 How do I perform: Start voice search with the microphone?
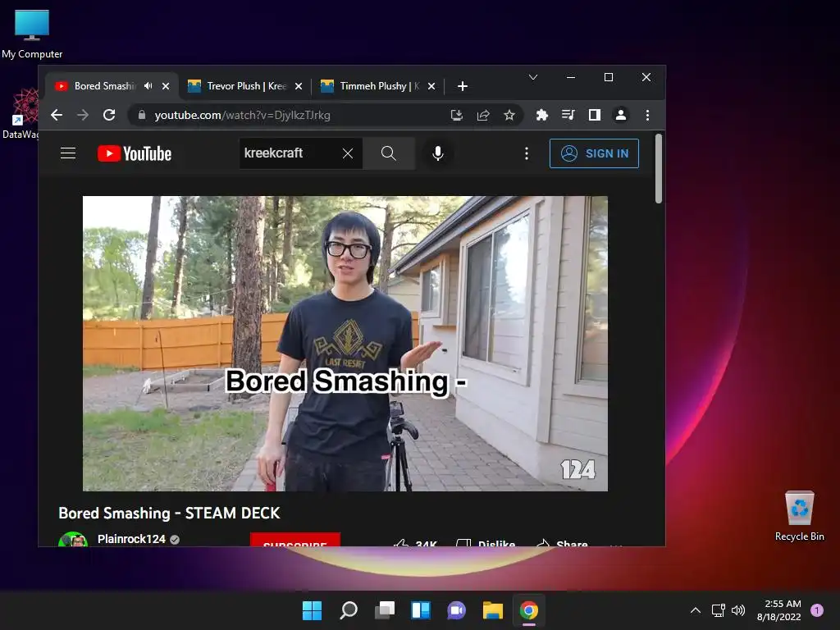pyautogui.click(x=438, y=153)
